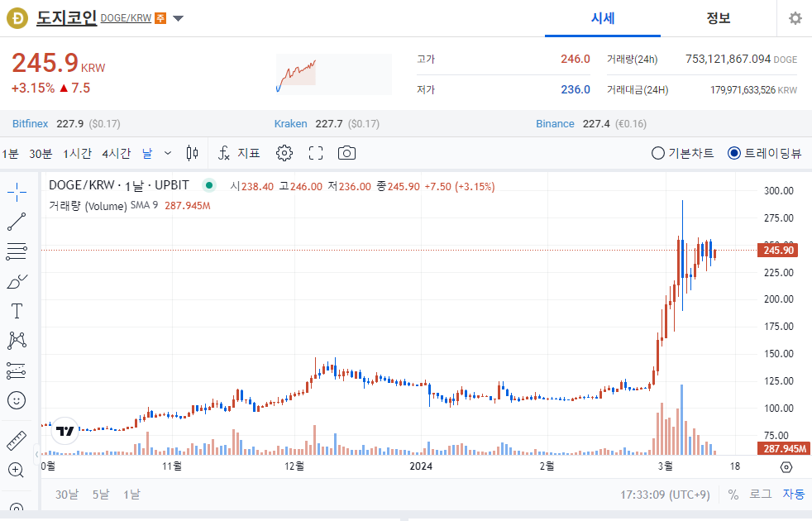This screenshot has width=812, height=521.
Task: Click the 245.9 KRW current price
Action: [x=58, y=64]
